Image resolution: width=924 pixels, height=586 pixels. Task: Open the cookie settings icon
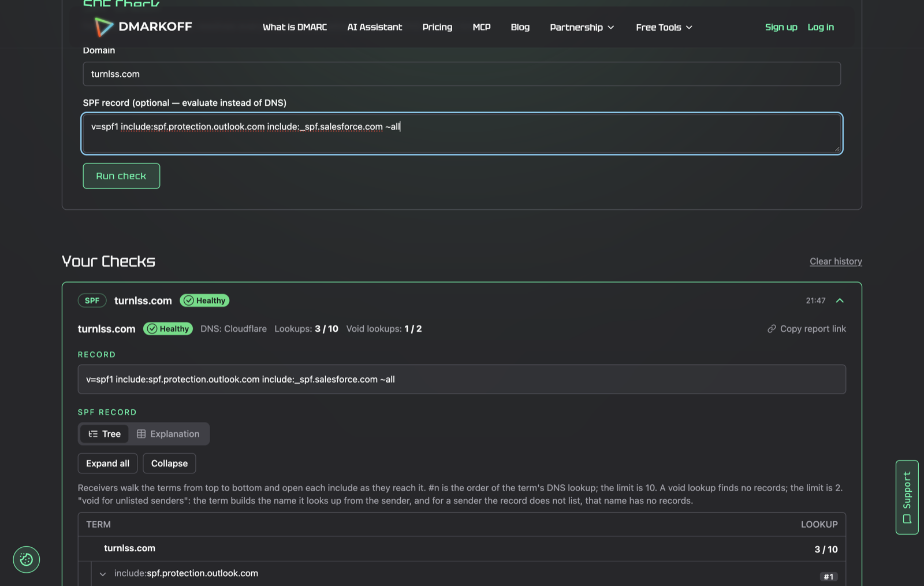point(27,559)
